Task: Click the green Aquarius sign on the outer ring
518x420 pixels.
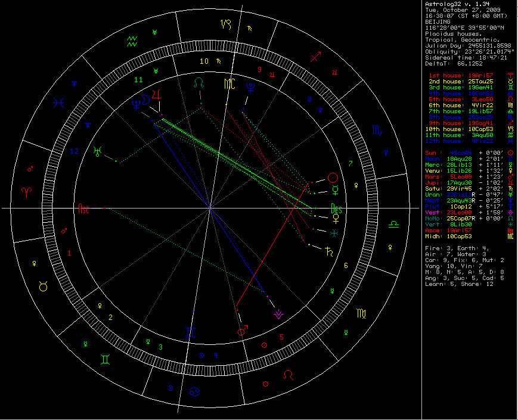Action: click(x=132, y=41)
